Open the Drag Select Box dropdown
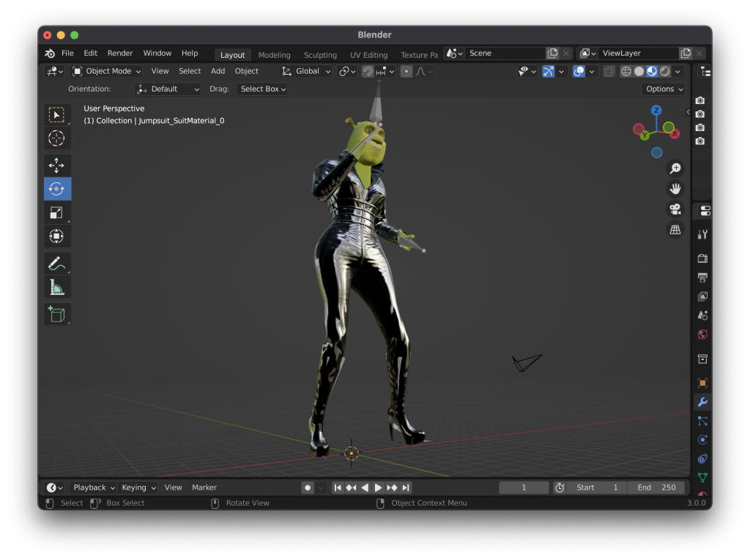This screenshot has height=560, width=750. click(x=262, y=89)
